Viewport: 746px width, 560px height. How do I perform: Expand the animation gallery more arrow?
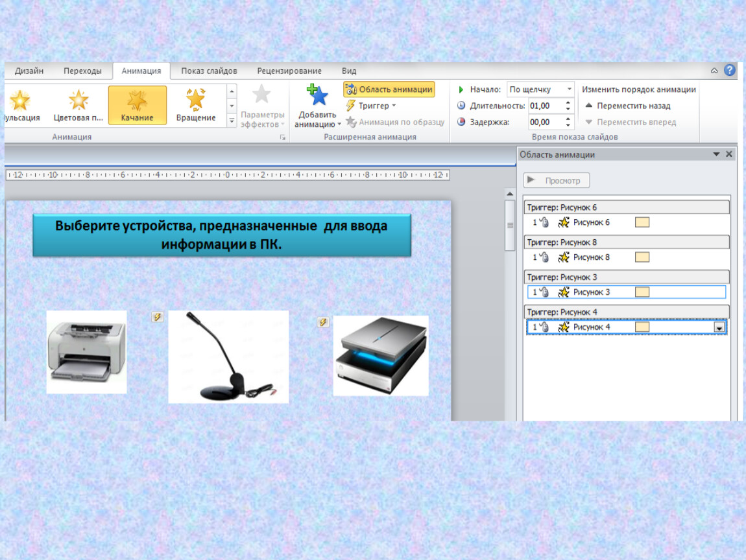(232, 121)
